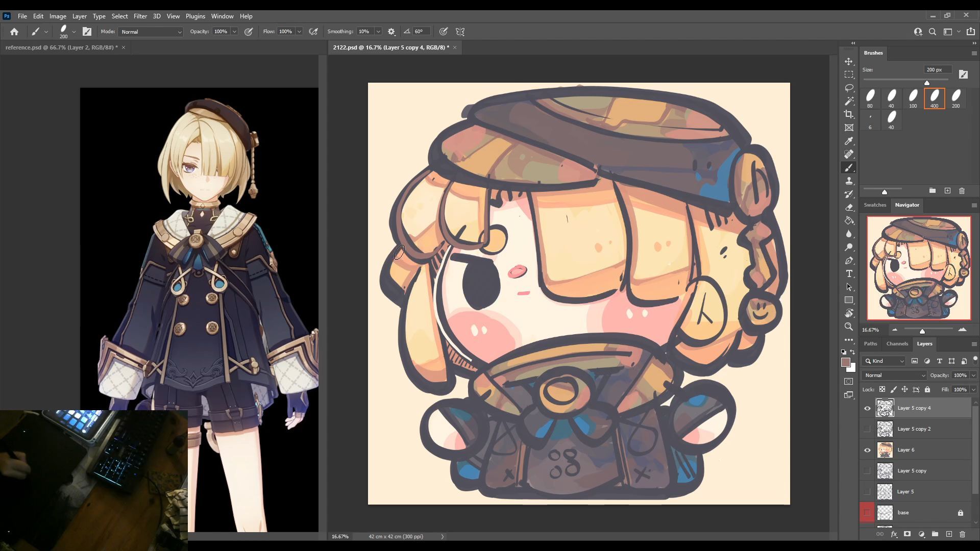Enable airbrush-style build-up effects
980x551 pixels.
coord(313,32)
